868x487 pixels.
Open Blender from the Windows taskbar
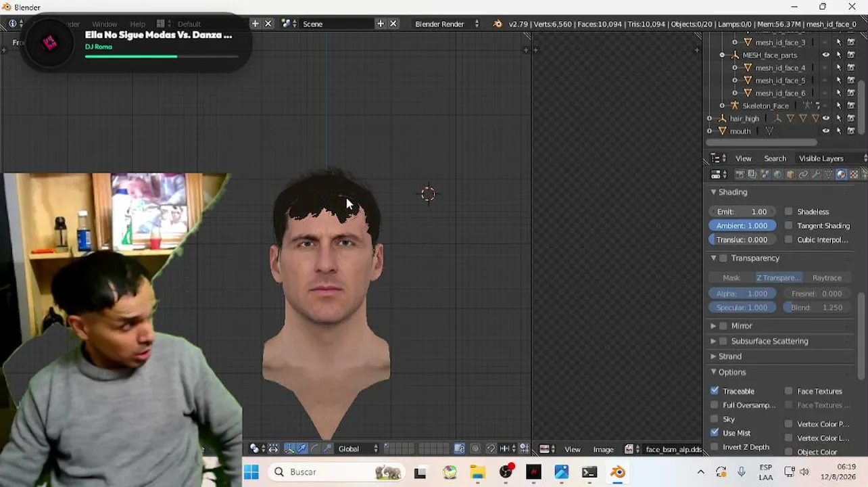[x=618, y=472]
